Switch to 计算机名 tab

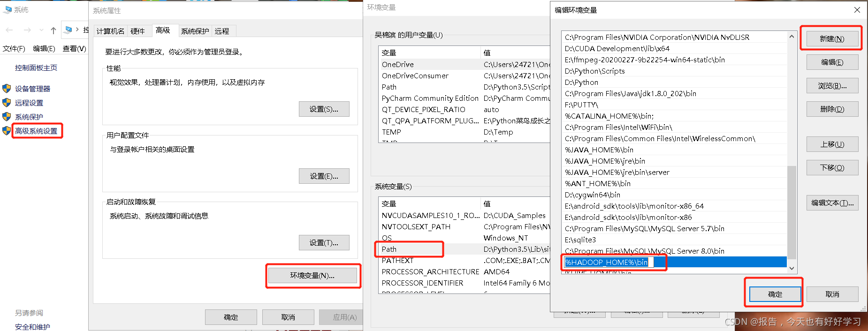point(111,31)
